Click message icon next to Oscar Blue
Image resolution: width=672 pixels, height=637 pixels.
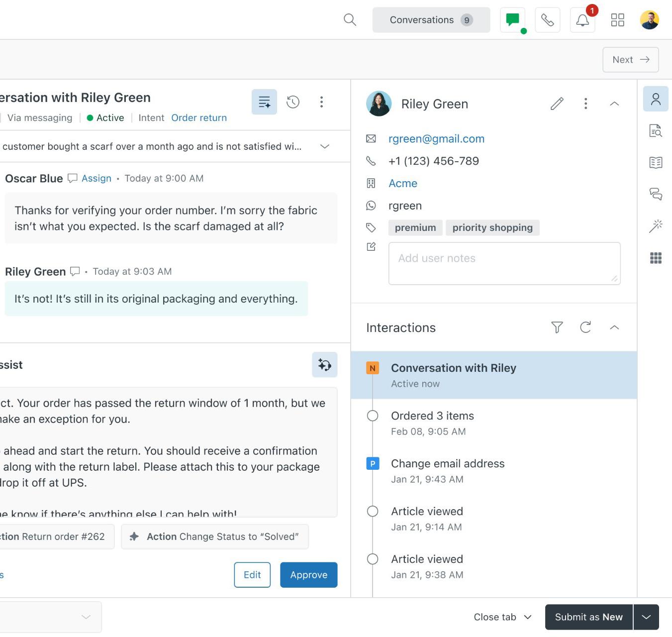coord(73,178)
